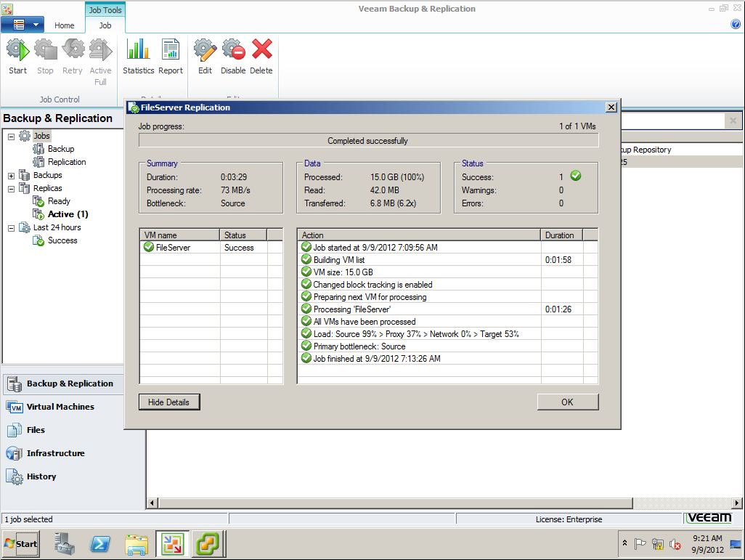745x560 pixels.
Task: Click the horizontal scrollbar left arrow
Action: 152,503
